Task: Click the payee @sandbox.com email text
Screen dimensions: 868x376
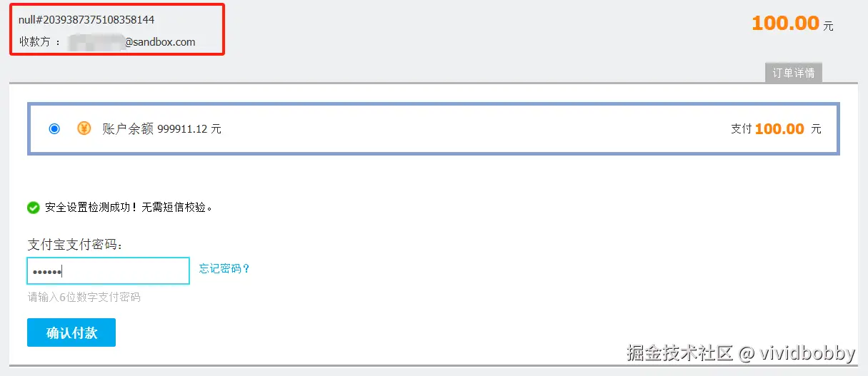Action: tap(160, 41)
